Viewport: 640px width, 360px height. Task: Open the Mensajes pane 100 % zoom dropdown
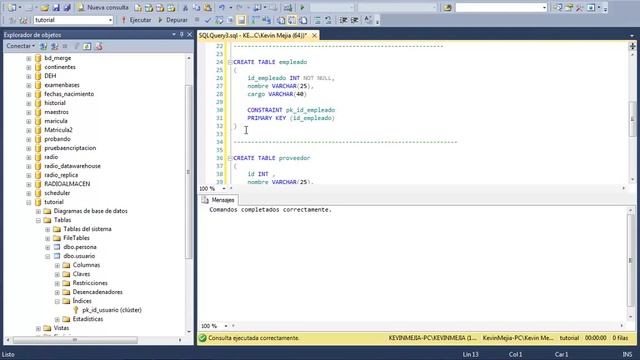point(225,326)
